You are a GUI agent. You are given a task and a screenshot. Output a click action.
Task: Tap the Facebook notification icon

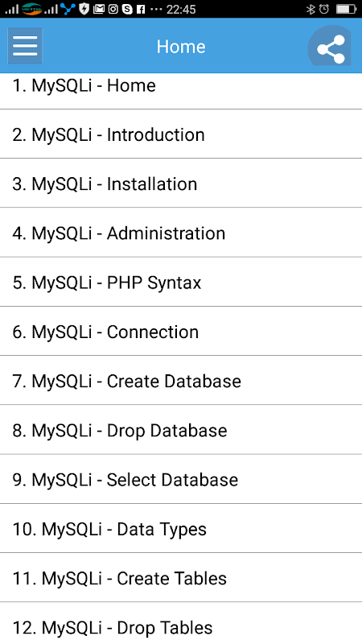(x=140, y=9)
